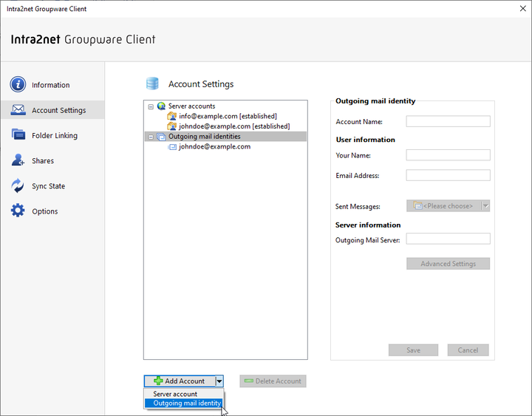This screenshot has height=416, width=532.
Task: Select the Server accounts row
Action: pyautogui.click(x=191, y=106)
